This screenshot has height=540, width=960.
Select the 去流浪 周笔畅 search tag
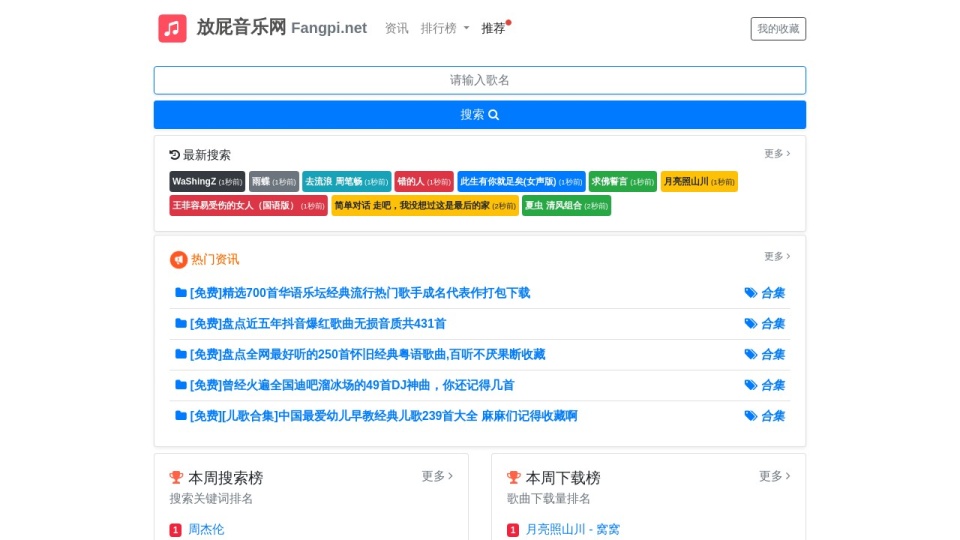(x=346, y=181)
